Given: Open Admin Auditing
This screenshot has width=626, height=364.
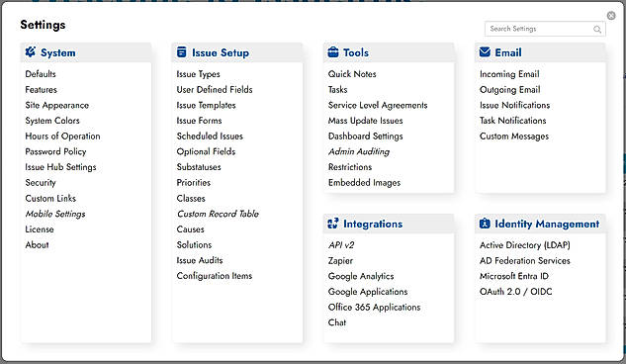Looking at the screenshot, I should click(x=359, y=151).
